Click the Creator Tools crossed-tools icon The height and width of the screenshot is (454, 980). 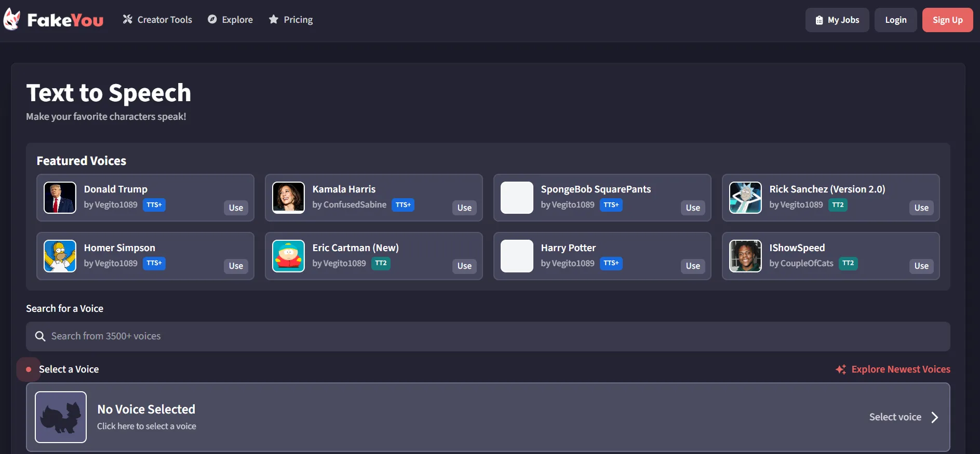click(x=127, y=19)
